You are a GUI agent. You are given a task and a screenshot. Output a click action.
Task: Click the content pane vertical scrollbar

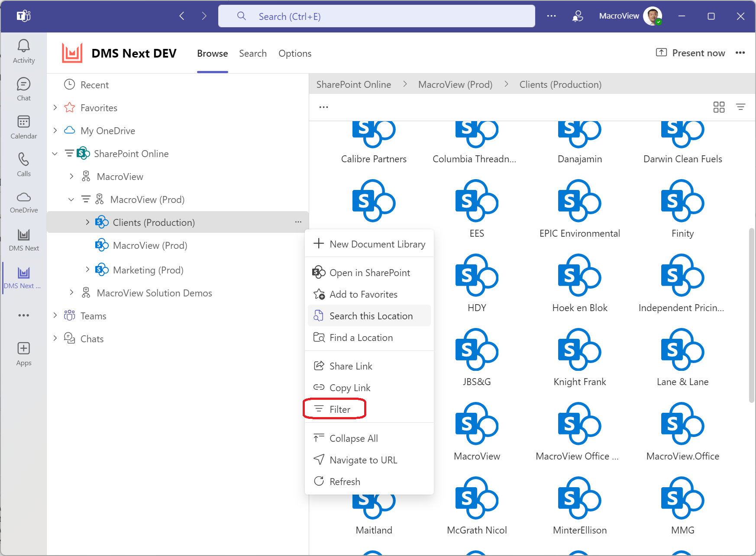click(751, 316)
